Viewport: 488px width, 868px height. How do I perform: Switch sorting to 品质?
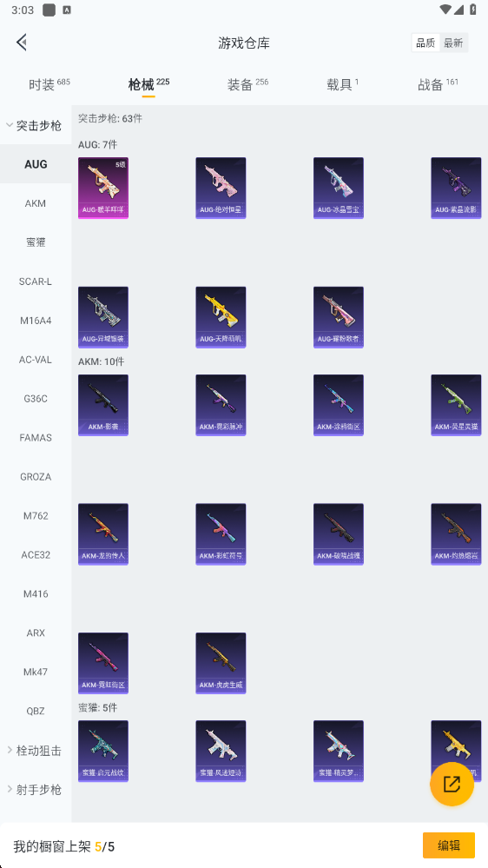(x=425, y=43)
